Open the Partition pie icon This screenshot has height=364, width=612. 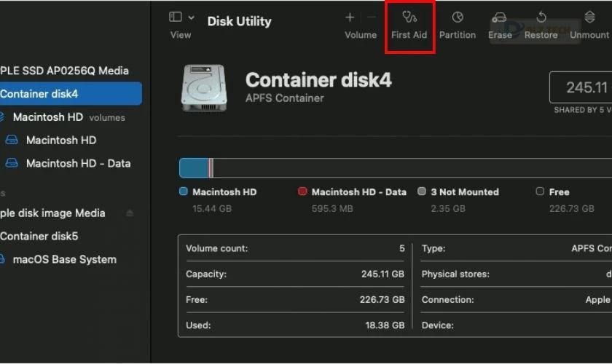click(458, 17)
